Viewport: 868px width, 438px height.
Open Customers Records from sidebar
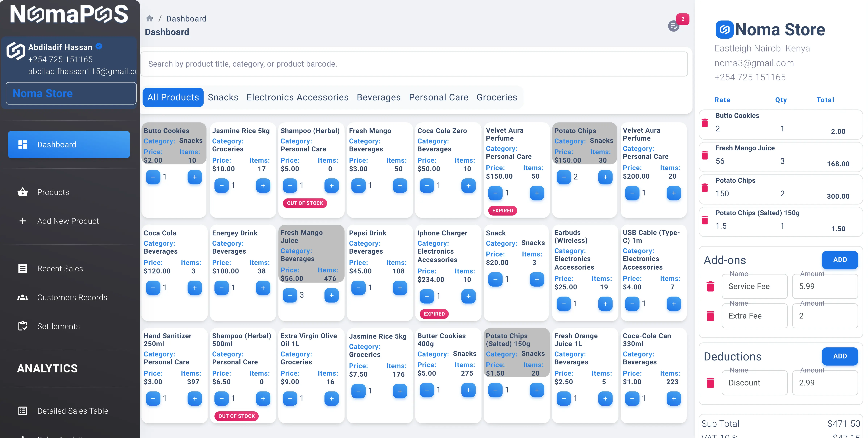coord(72,297)
